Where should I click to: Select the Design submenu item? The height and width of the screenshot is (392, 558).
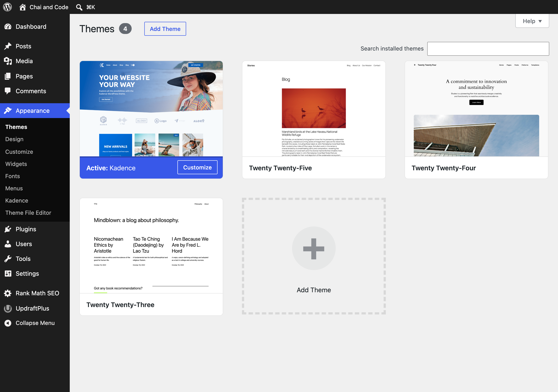[x=14, y=139]
